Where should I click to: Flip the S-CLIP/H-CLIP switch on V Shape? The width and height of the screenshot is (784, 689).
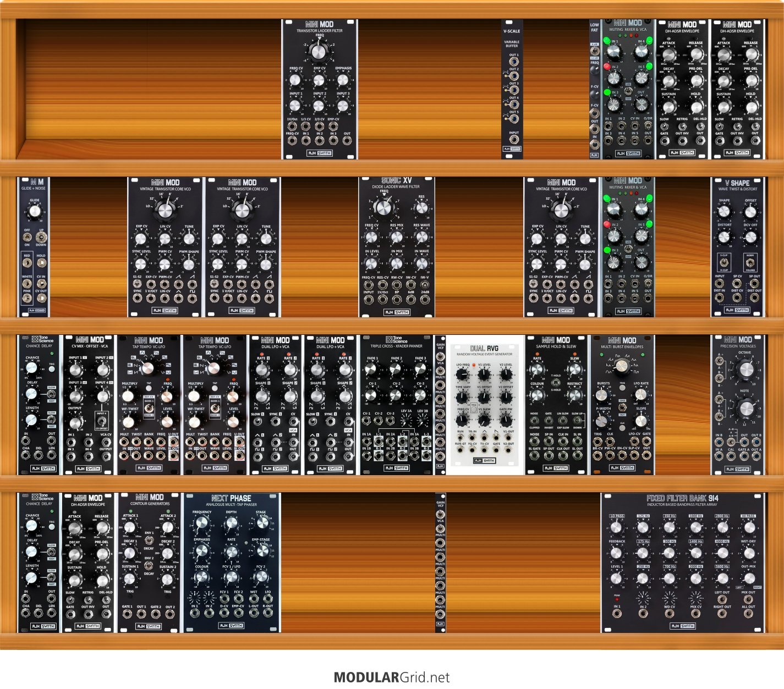point(724,263)
